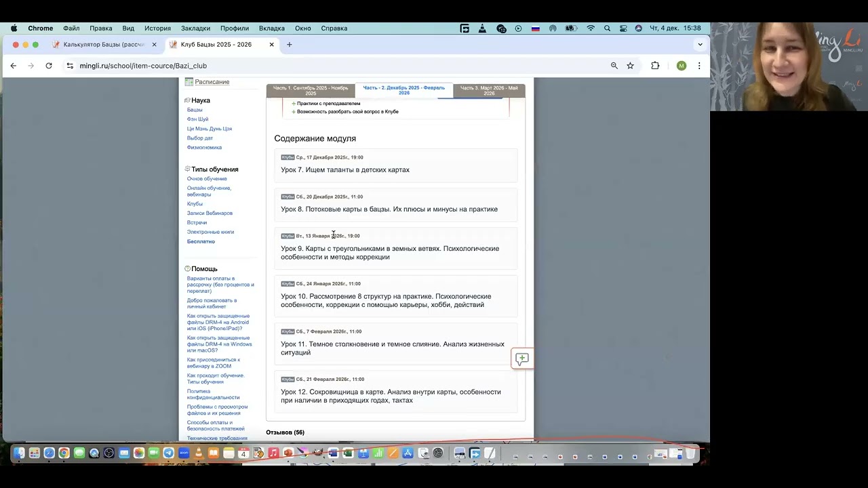The image size is (868, 488).
Task: Open the Закладки menu
Action: pos(195,28)
